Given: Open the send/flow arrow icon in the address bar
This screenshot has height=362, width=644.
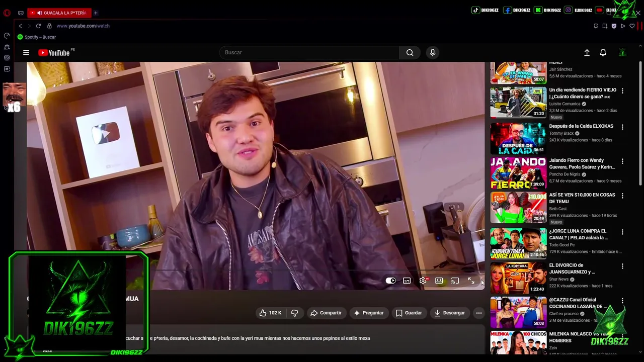Looking at the screenshot, I should [x=623, y=26].
